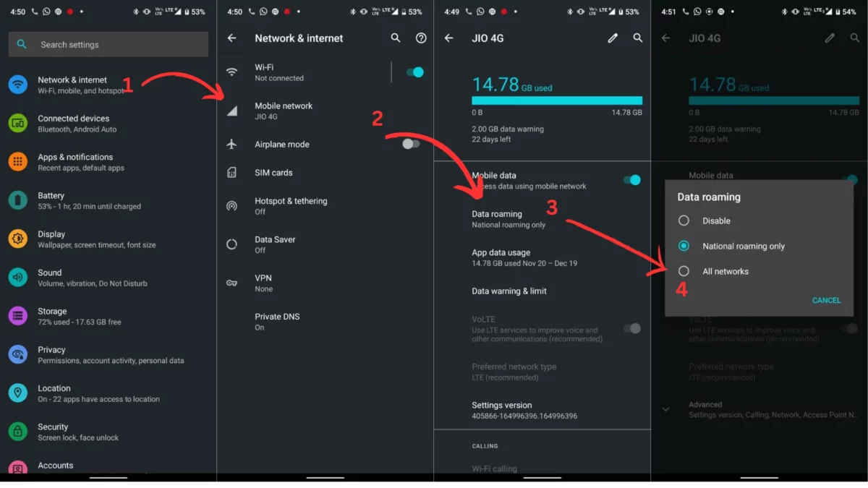868x488 pixels.
Task: Expand the Advanced settings chevron
Action: 665,409
